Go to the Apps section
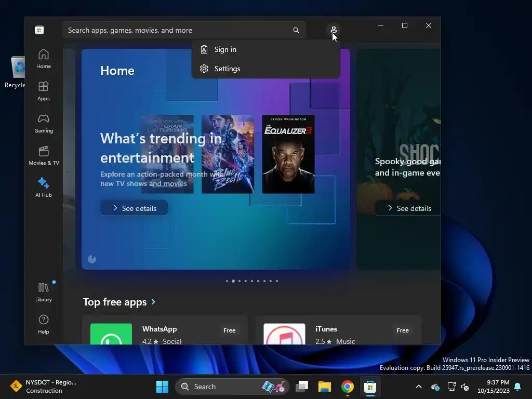Image resolution: width=532 pixels, height=399 pixels. [x=44, y=91]
